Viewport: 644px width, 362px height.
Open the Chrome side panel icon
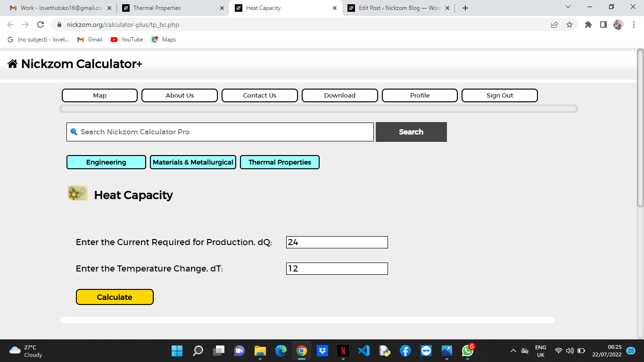point(603,25)
